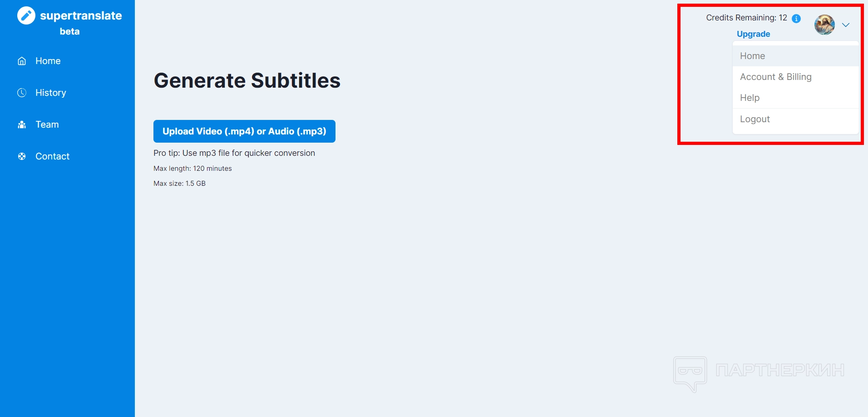Open the Home sidebar link
Image resolution: width=868 pixels, height=417 pixels.
pyautogui.click(x=48, y=61)
